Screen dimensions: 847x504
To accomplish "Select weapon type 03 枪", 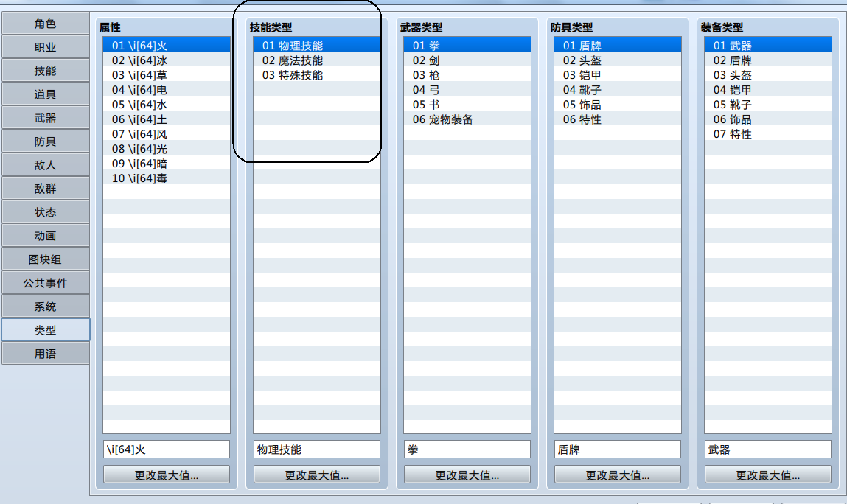I will pos(467,74).
